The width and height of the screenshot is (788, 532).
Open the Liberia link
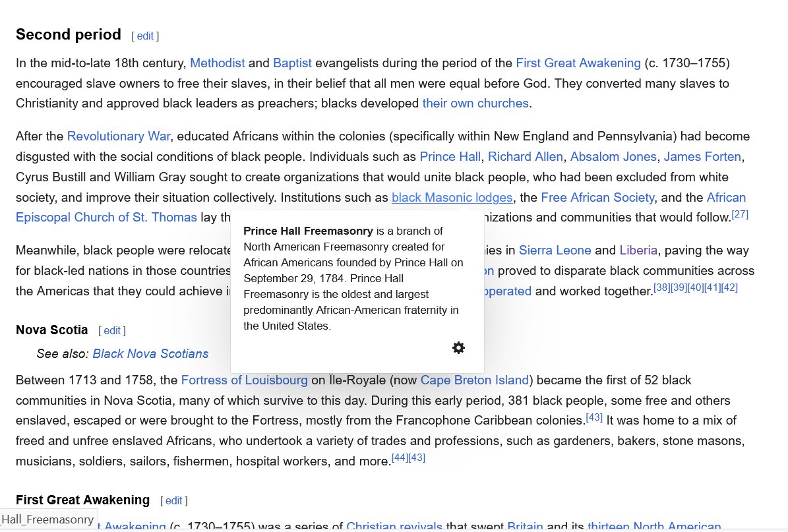pos(638,251)
